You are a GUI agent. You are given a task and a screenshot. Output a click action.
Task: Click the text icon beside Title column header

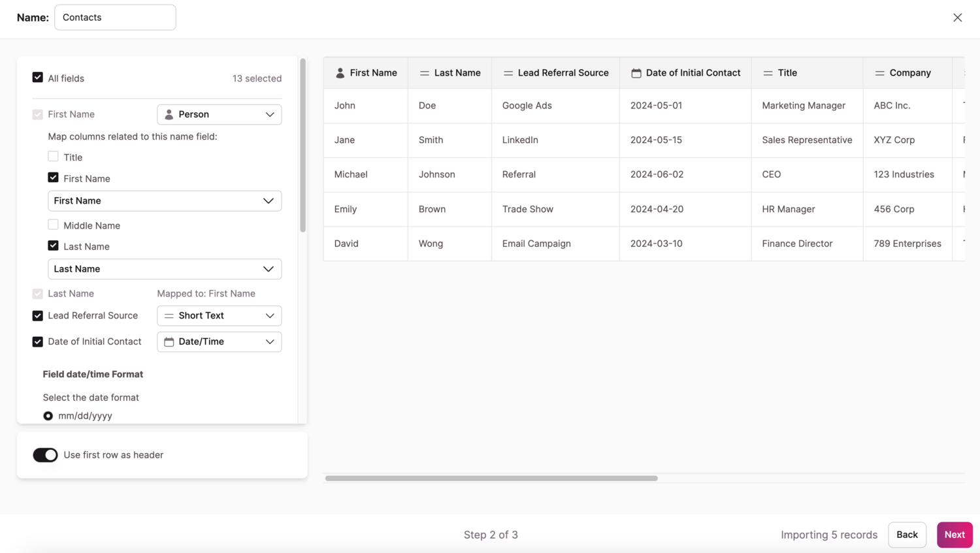pos(768,73)
